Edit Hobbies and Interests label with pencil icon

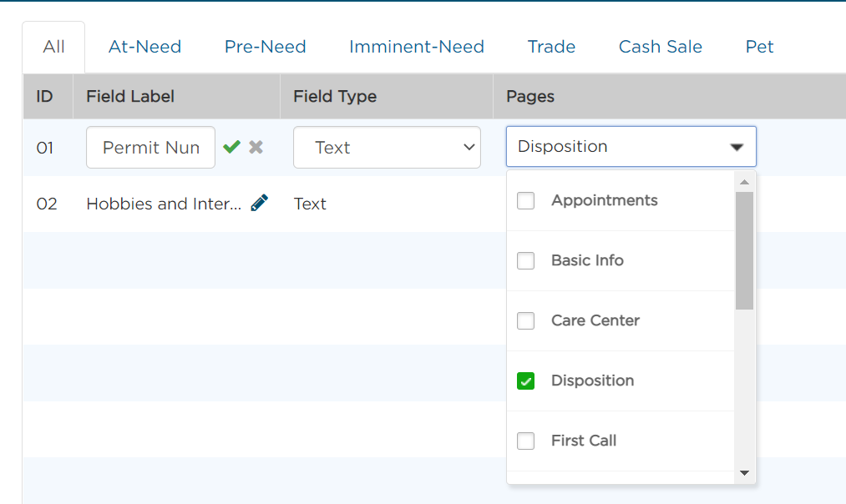(x=260, y=203)
